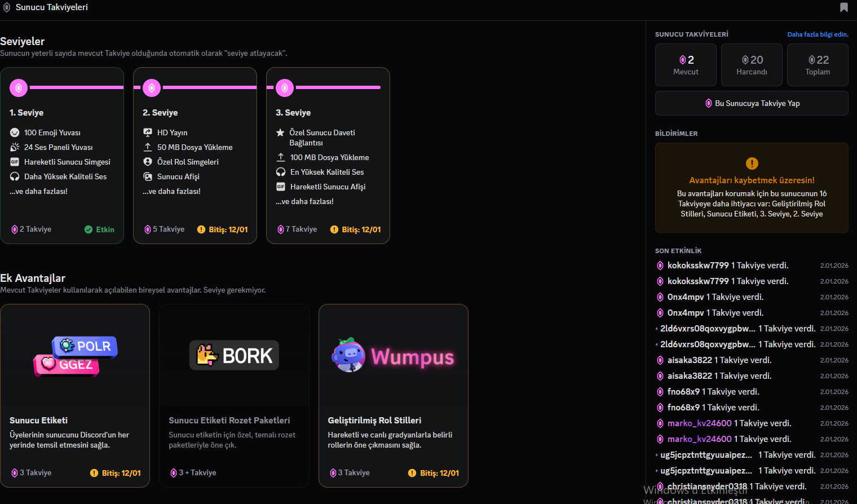
Task: Click the Etkin status label
Action: pos(105,229)
